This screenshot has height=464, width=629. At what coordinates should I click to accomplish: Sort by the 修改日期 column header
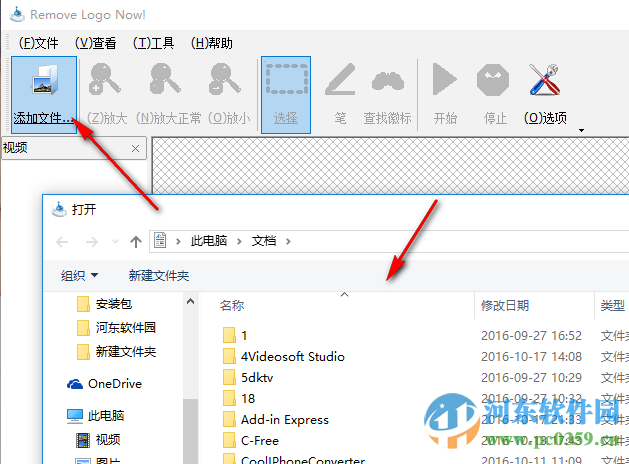(505, 306)
